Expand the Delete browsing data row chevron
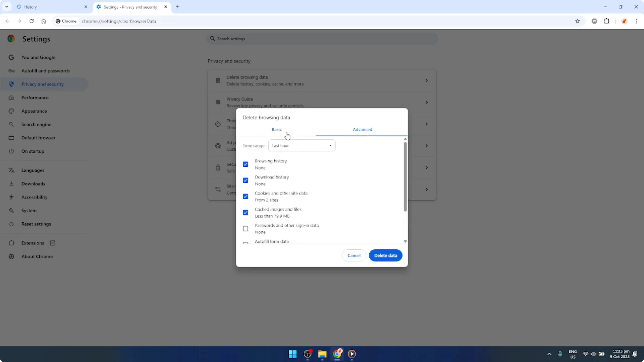644x362 pixels. pos(426,80)
